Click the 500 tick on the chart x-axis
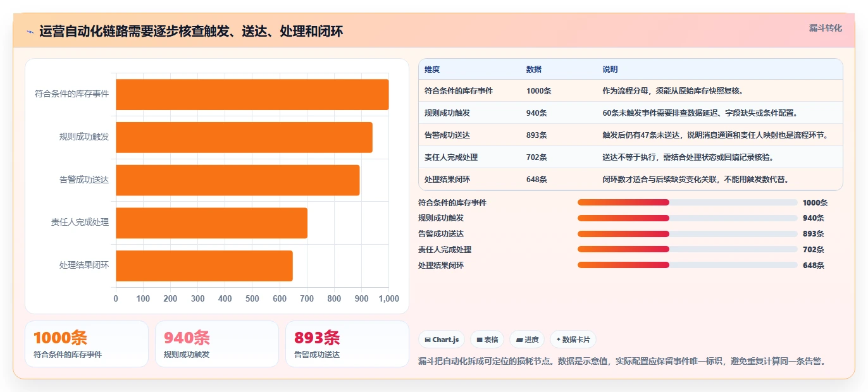This screenshot has width=868, height=392. 252,298
